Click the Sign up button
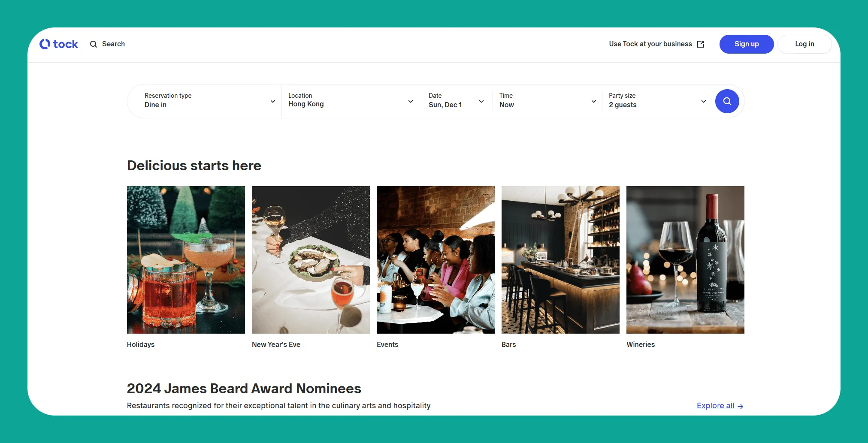Viewport: 868px width, 443px height. point(747,44)
